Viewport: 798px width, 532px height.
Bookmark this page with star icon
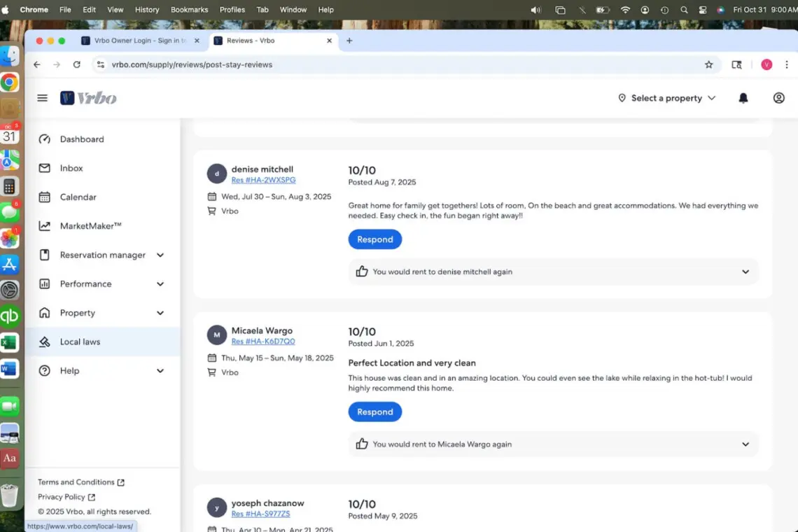708,64
